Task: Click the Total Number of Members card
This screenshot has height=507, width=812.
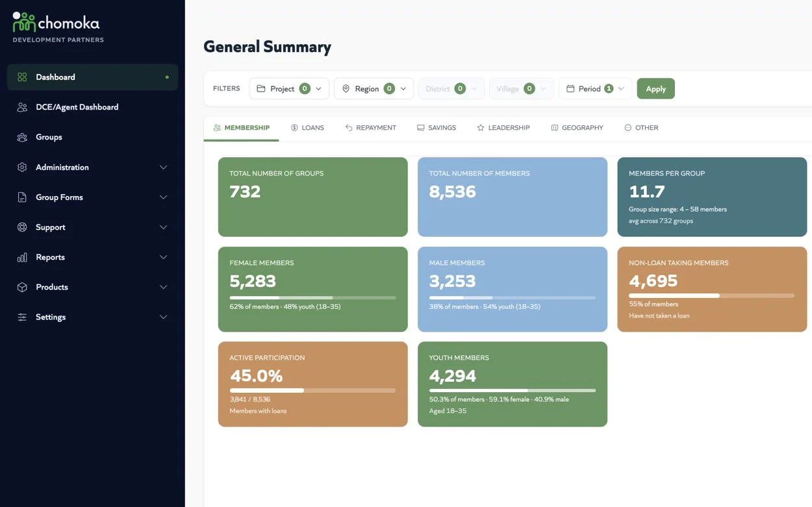Action: point(513,197)
